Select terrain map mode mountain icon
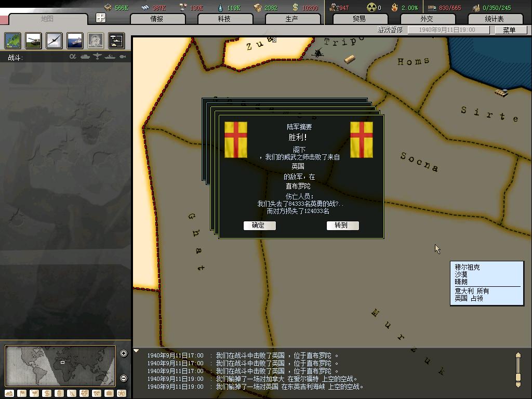 (x=9, y=393)
